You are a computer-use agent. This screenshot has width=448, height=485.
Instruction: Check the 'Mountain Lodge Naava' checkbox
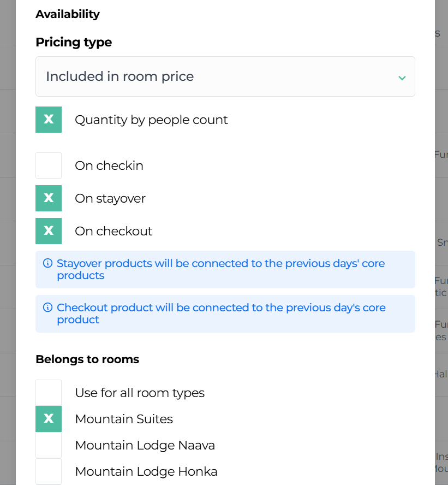coord(49,445)
